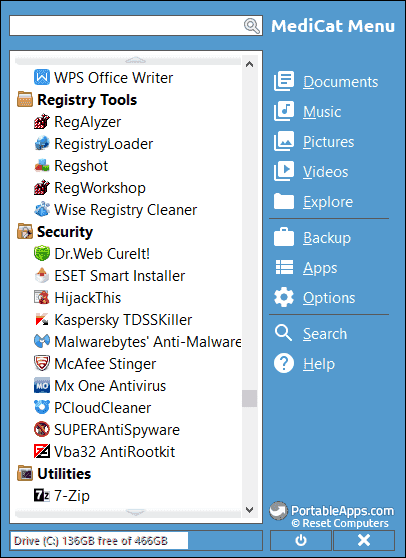The width and height of the screenshot is (406, 558).
Task: Click the Kaspersky TDSSKiller icon
Action: (42, 320)
